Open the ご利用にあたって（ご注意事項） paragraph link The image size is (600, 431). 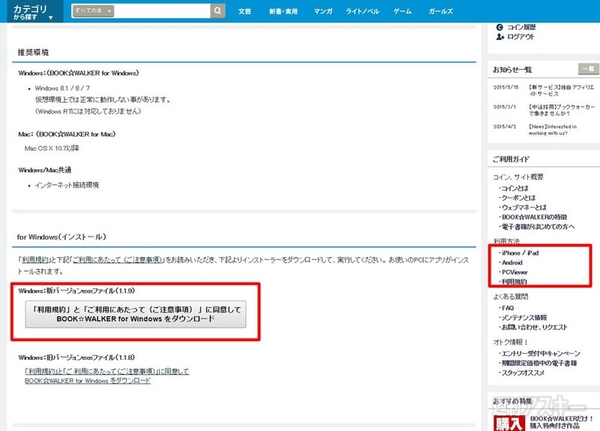[x=118, y=260]
